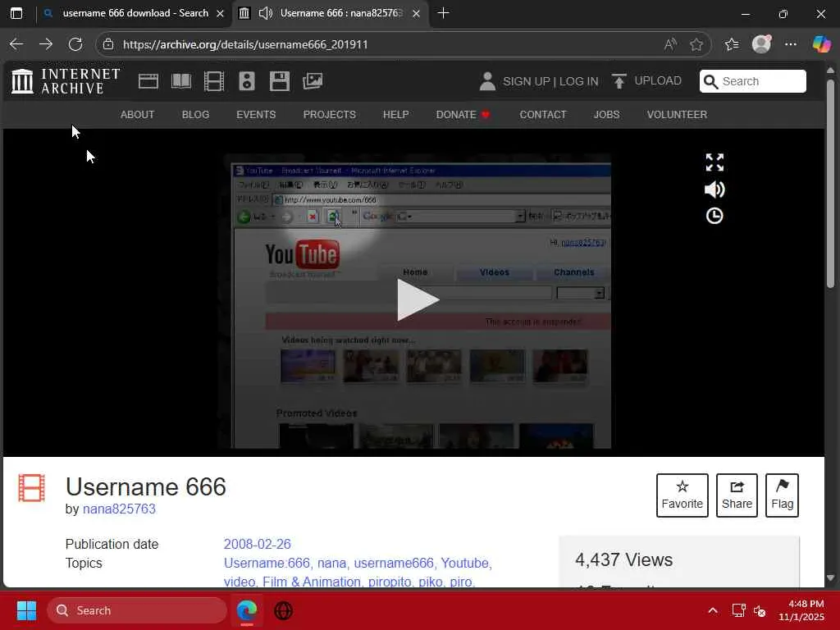Screen dimensions: 840x630
Task: Click the Favorite button
Action: pyautogui.click(x=682, y=495)
